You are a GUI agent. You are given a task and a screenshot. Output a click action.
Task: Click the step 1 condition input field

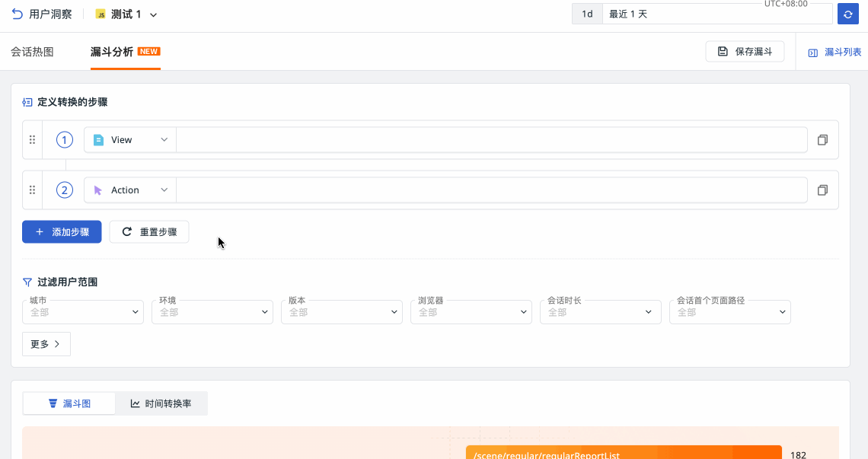point(491,140)
